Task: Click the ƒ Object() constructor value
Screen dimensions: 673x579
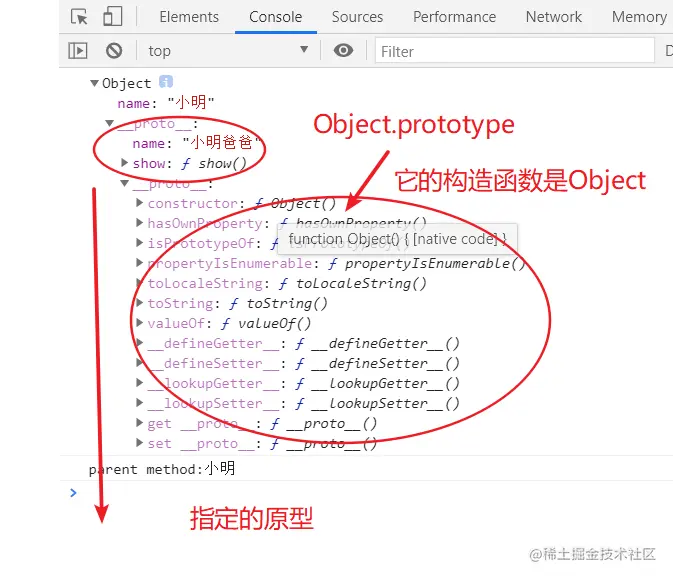Action: point(295,203)
